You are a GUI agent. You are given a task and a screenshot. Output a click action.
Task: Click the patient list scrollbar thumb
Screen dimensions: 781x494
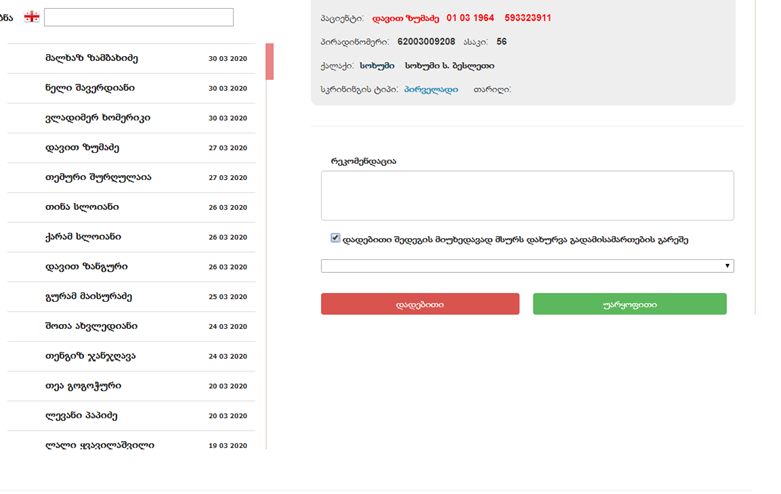tap(269, 62)
